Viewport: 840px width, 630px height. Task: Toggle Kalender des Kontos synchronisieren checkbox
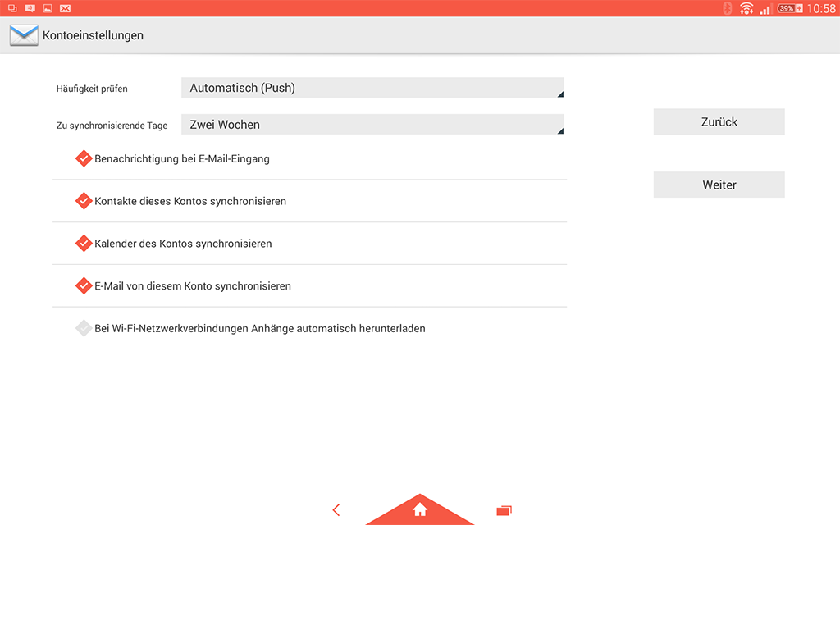click(84, 244)
